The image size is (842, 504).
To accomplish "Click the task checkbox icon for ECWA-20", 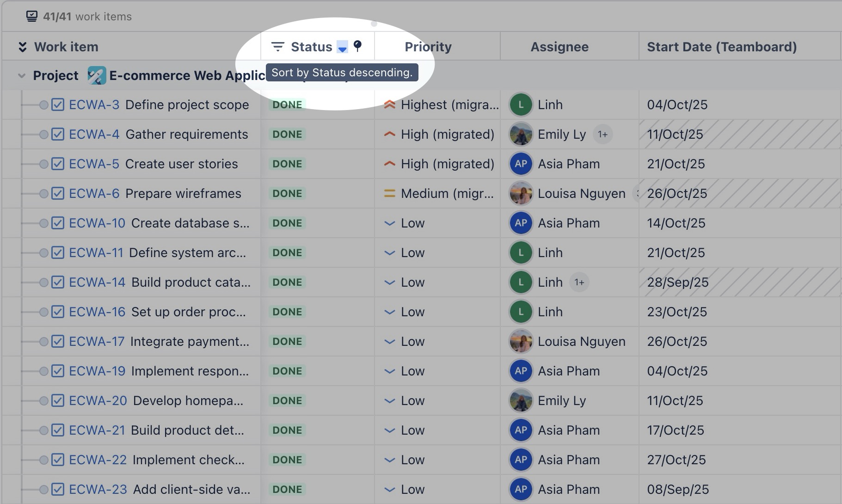I will [x=58, y=401].
